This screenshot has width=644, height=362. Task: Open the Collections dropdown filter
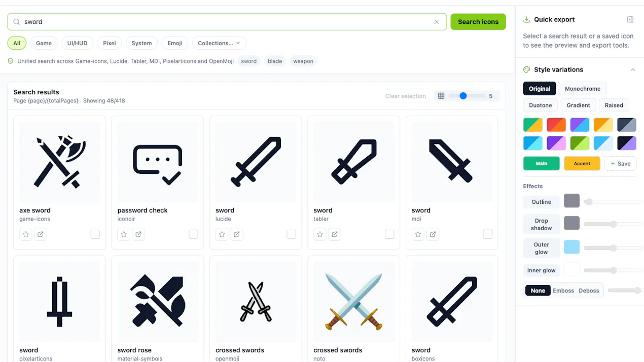[219, 43]
